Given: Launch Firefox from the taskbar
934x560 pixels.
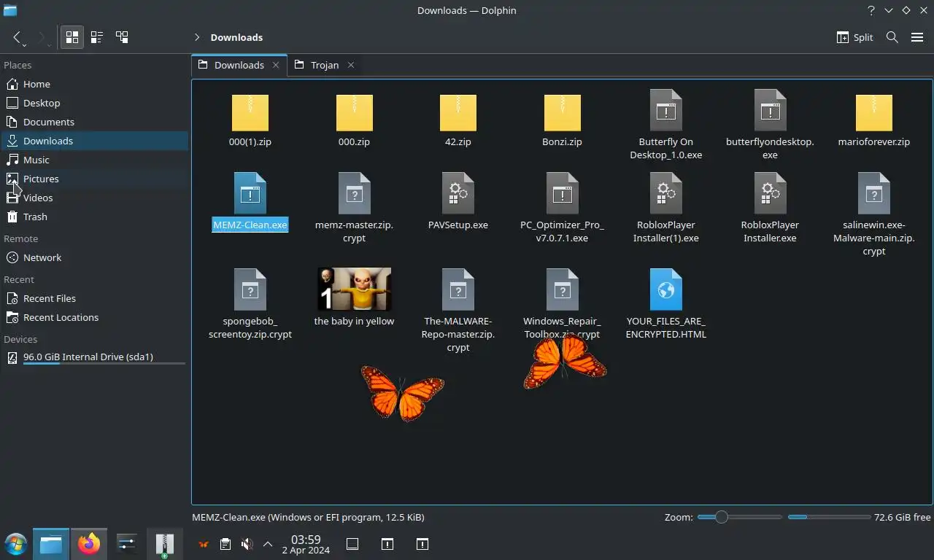Looking at the screenshot, I should tap(89, 544).
